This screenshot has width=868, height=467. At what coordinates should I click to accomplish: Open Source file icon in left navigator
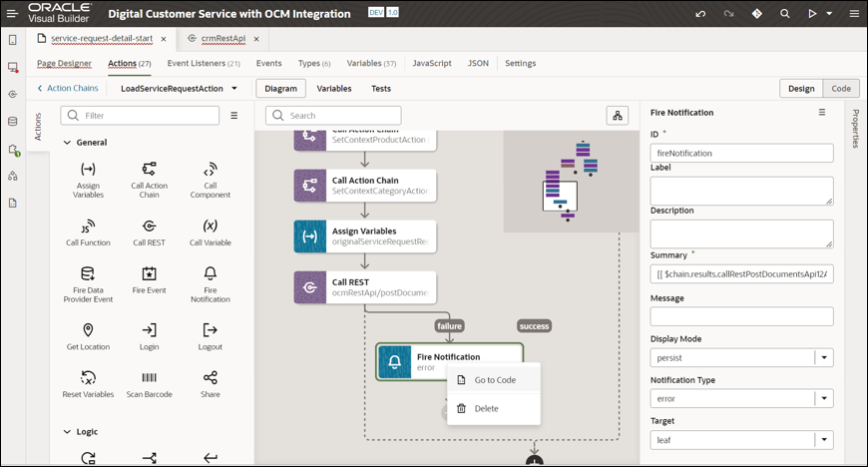pyautogui.click(x=13, y=204)
